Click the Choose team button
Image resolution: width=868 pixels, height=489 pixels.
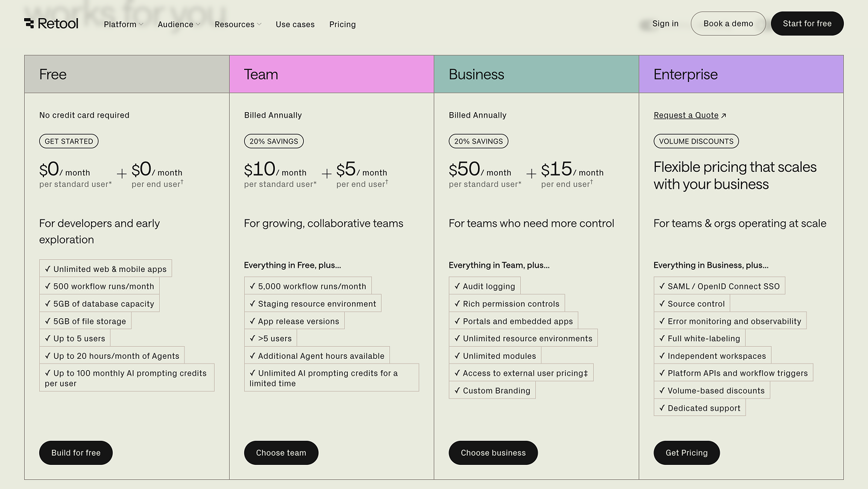[x=281, y=453]
